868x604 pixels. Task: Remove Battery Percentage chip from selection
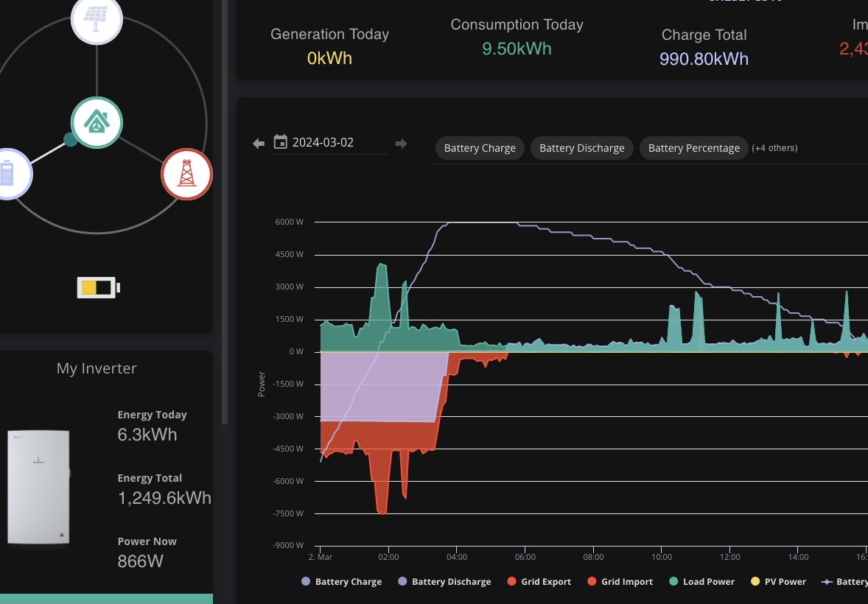pos(693,148)
